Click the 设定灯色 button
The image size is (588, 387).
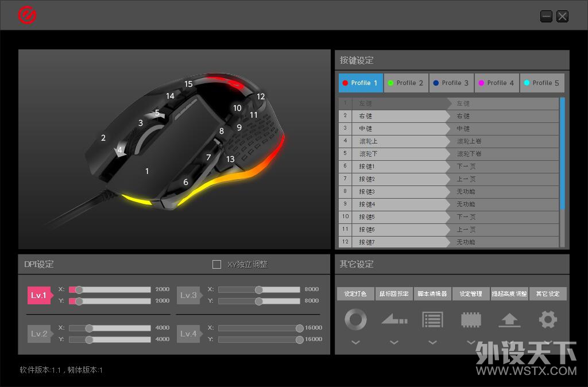(x=355, y=293)
